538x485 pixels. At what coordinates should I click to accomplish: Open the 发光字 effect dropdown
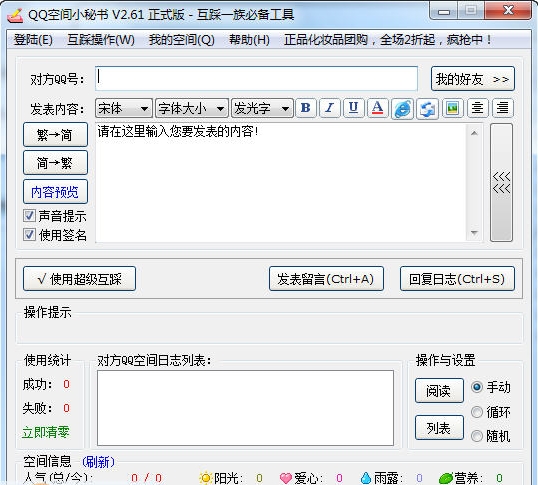click(x=262, y=109)
